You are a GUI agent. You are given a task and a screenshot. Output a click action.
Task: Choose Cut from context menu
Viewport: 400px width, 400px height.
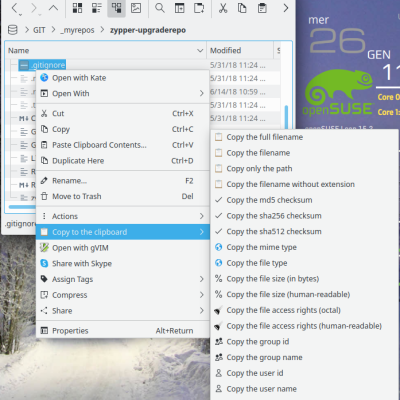[122, 114]
